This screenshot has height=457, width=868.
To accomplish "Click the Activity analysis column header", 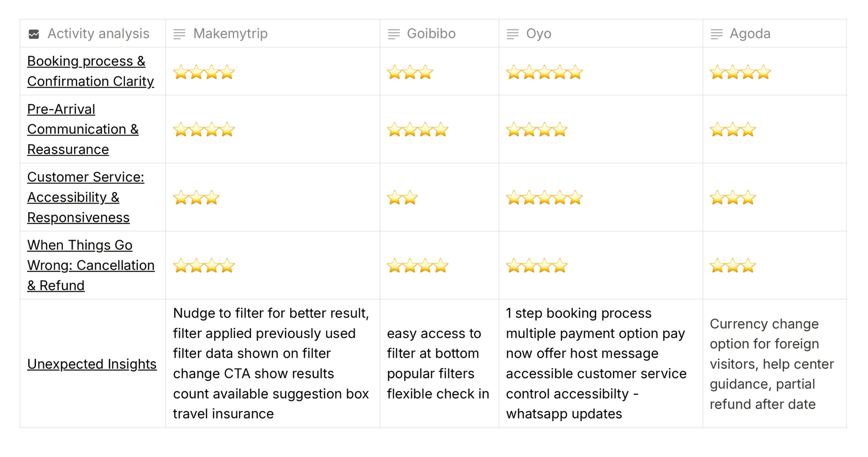I will pos(93,33).
